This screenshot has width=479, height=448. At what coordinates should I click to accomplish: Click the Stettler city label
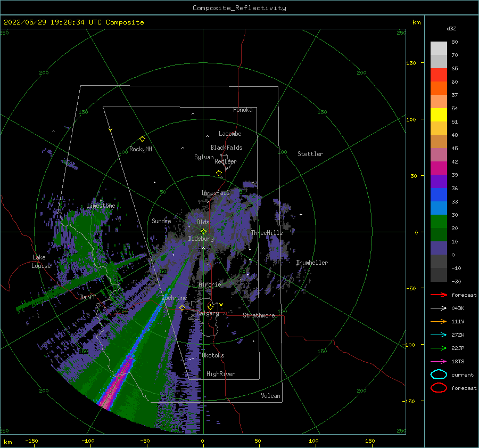(310, 154)
